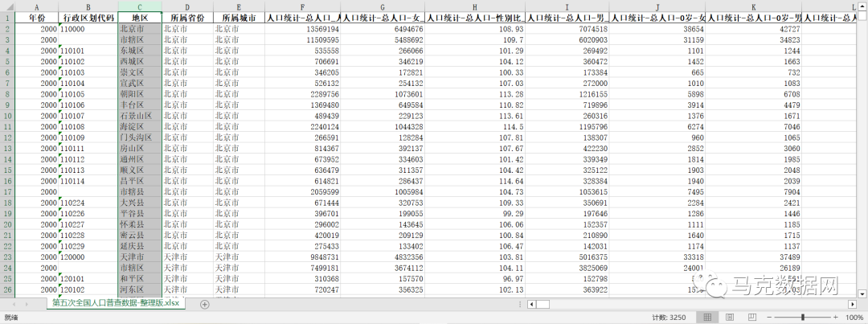The width and height of the screenshot is (868, 324).
Task: Select column B header
Action: [x=88, y=6]
